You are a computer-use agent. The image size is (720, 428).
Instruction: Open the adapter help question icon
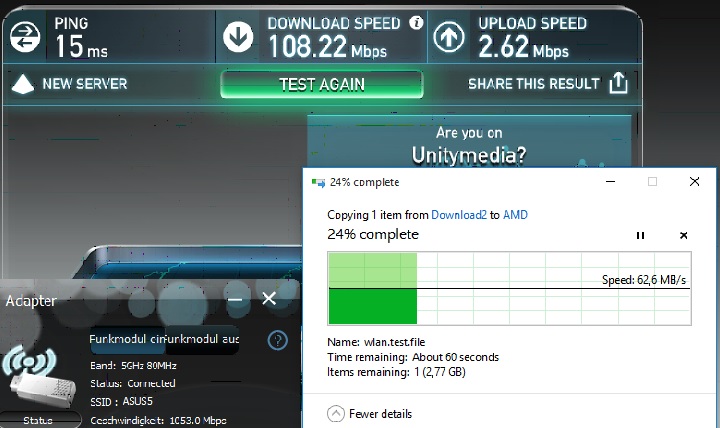click(x=277, y=340)
